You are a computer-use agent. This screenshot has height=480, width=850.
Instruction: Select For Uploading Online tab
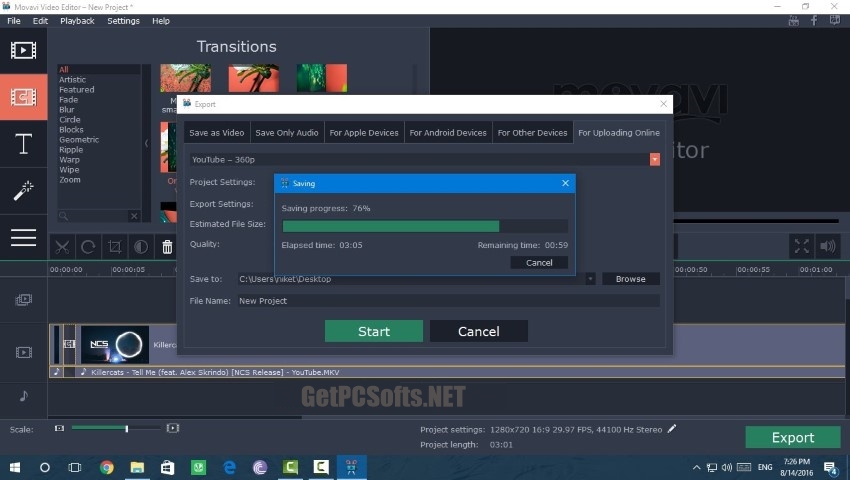[x=619, y=133]
